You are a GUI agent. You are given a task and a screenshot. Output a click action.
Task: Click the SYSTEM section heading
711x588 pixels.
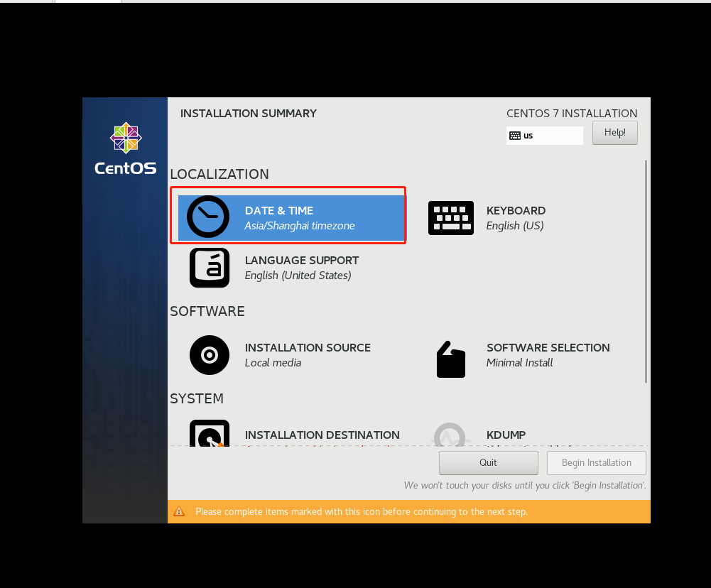[x=197, y=398]
